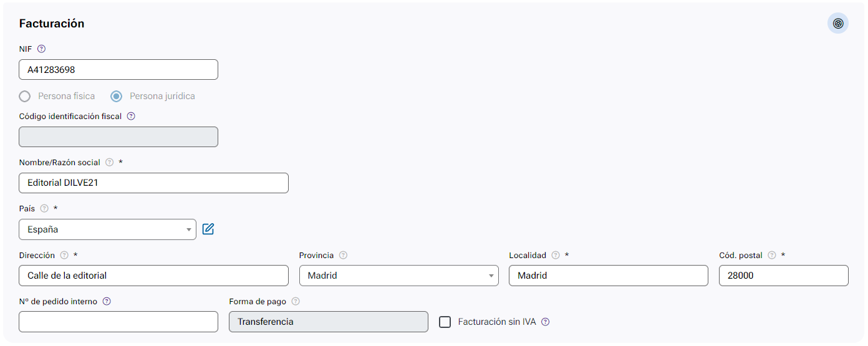This screenshot has height=346, width=868.
Task: Expand the Provincia dropdown showing Madrid
Action: 398,276
